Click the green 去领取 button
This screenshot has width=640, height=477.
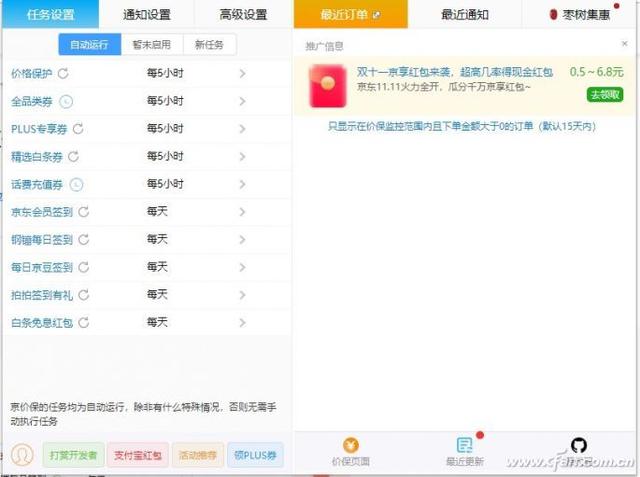(605, 95)
